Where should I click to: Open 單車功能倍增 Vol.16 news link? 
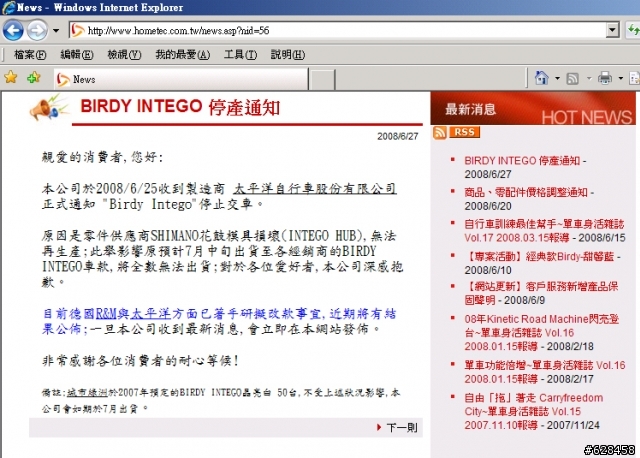click(x=544, y=372)
